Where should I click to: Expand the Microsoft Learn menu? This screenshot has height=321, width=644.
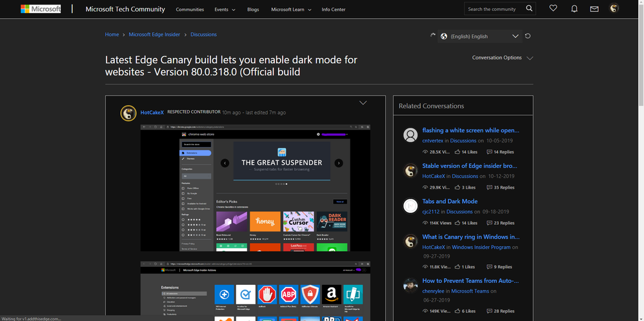click(x=291, y=10)
